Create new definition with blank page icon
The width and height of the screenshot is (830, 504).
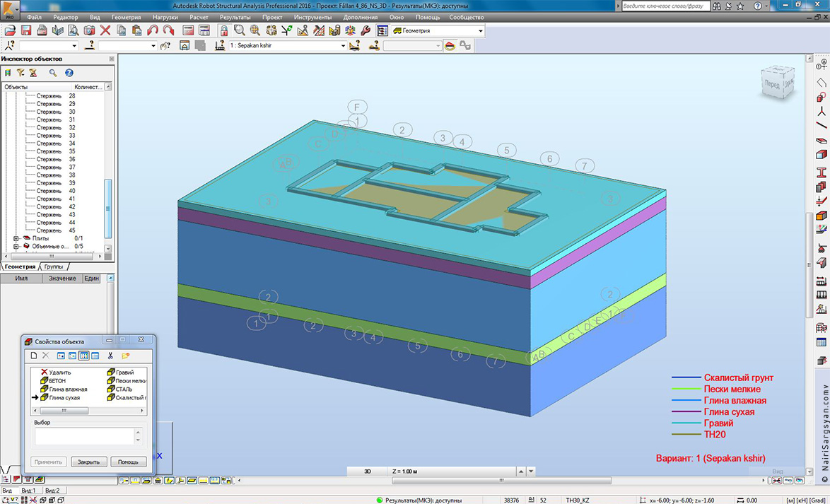33,356
